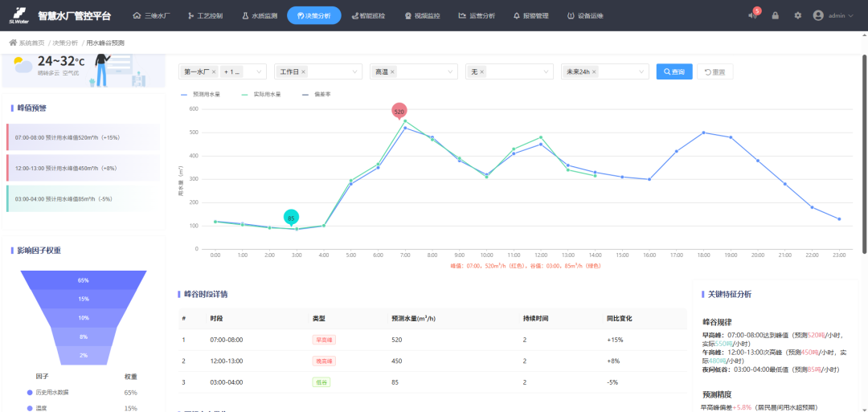The height and width of the screenshot is (412, 868).
Task: Select 12:00-13:00 peak warning card
Action: click(83, 168)
